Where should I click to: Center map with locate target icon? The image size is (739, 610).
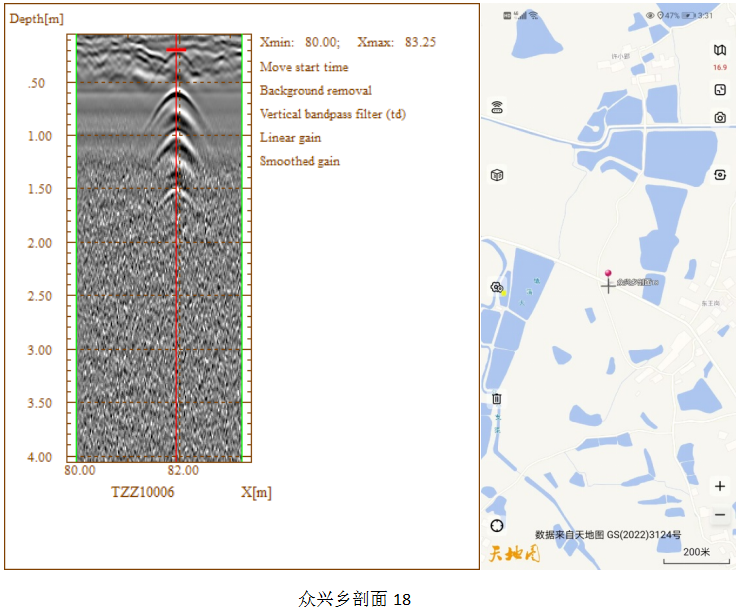[497, 526]
